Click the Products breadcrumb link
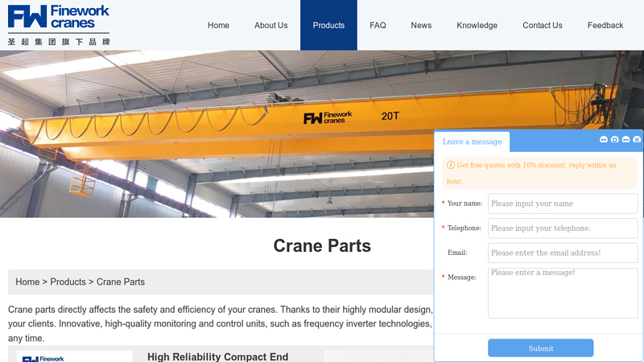The height and width of the screenshot is (362, 644). coord(68,282)
